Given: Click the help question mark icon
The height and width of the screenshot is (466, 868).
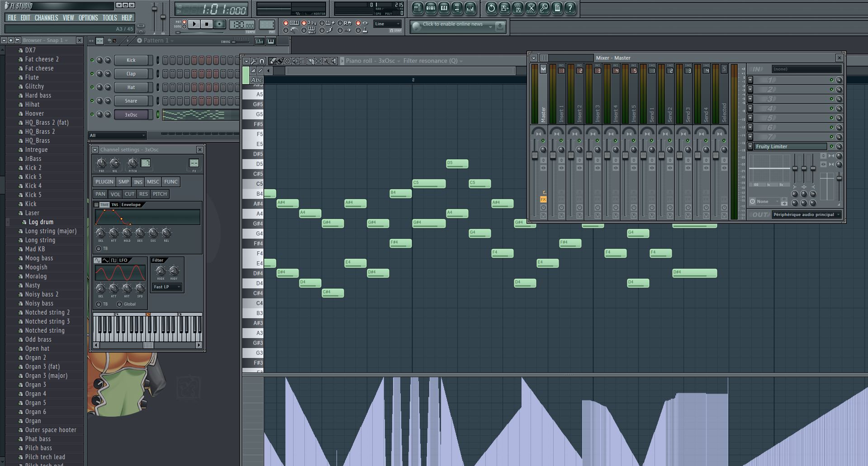Looking at the screenshot, I should coord(570,8).
